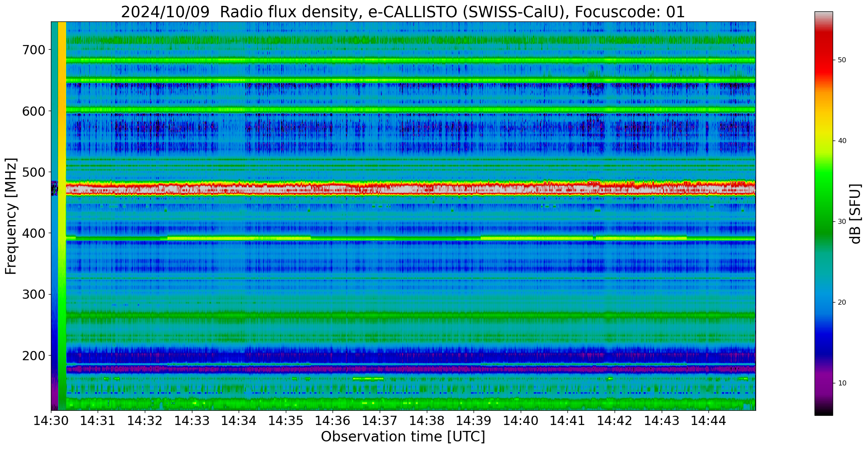
Task: Click the 14:40 time tick label
Action: click(521, 420)
